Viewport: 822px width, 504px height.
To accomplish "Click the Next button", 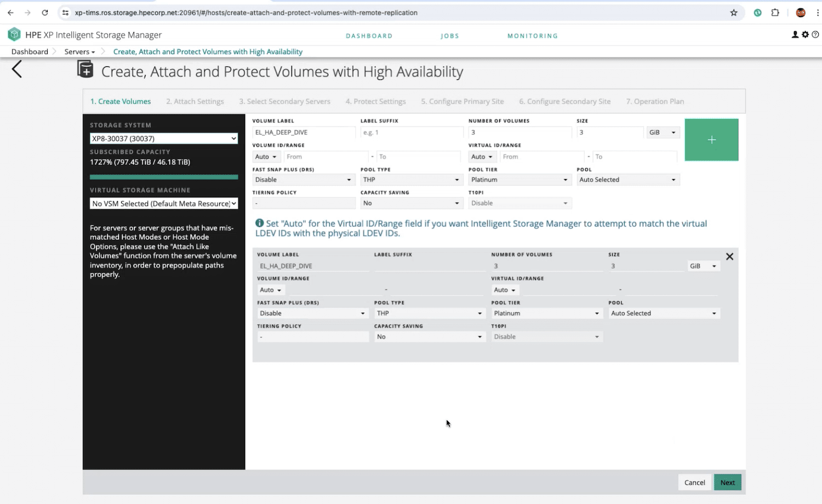I will tap(728, 482).
